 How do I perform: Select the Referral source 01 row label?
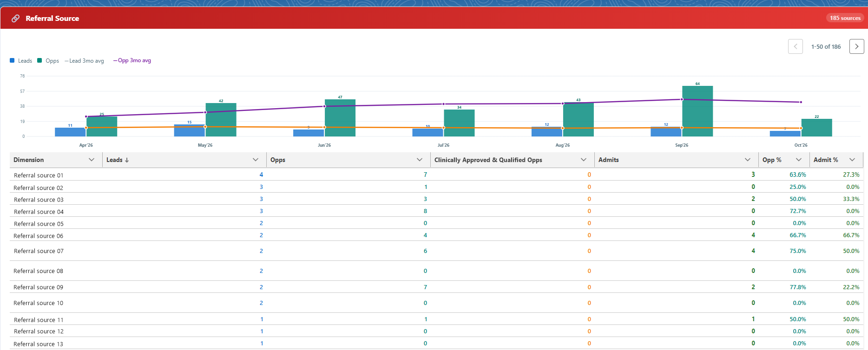39,175
